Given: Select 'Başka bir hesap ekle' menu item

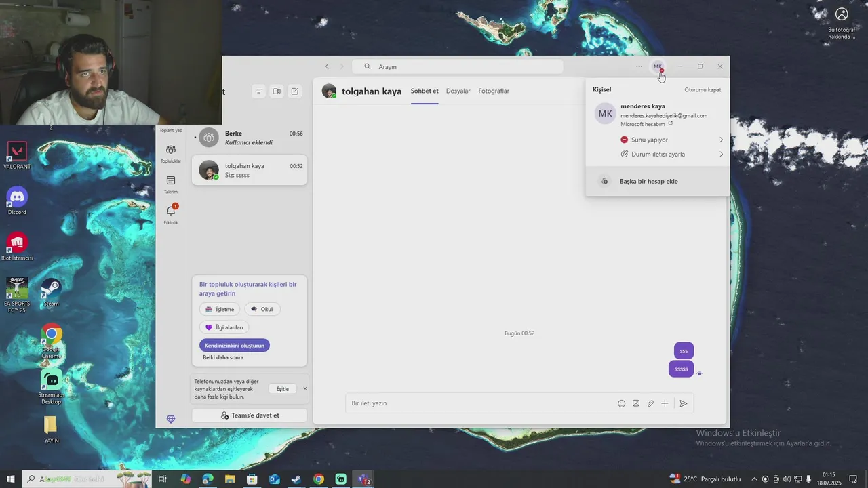Looking at the screenshot, I should [658, 181].
